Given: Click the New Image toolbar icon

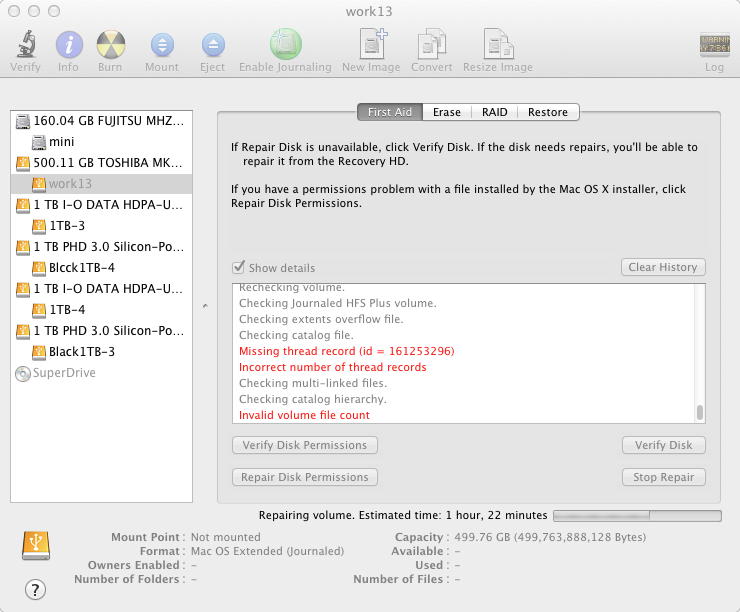Looking at the screenshot, I should coord(371,43).
